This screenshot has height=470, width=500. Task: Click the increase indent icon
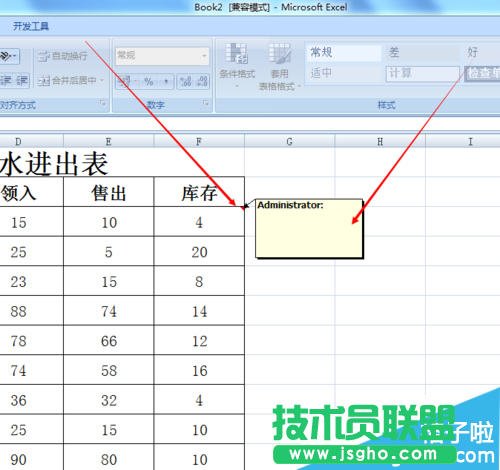22,81
